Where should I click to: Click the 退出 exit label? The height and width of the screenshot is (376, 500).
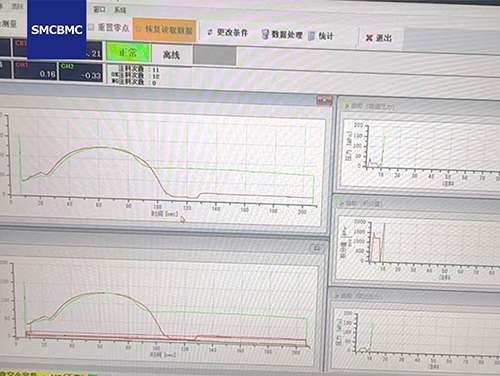[384, 38]
